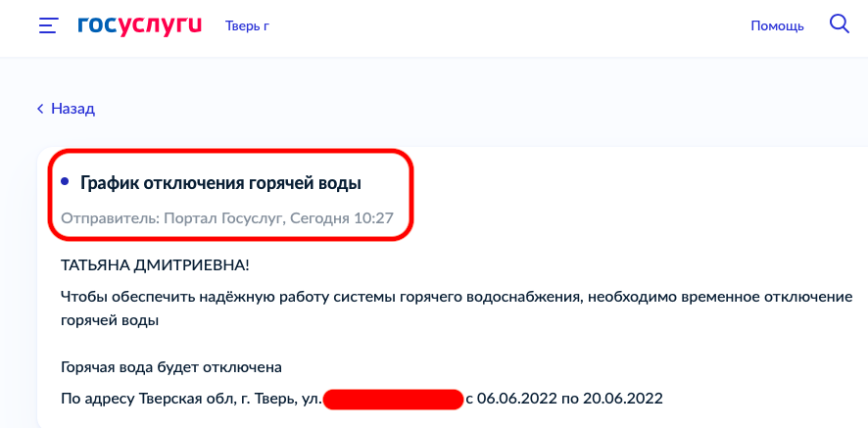Open the Помощь help page
This screenshot has width=868, height=428.
coord(777,25)
